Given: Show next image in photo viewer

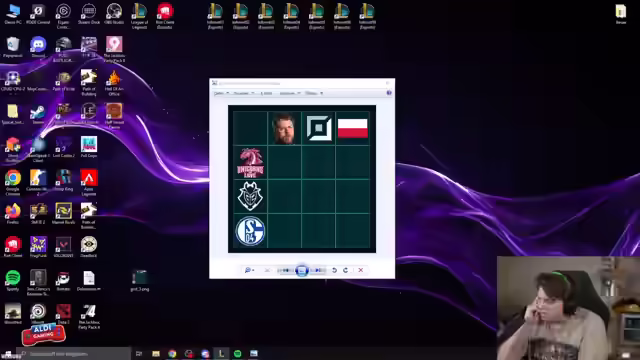Looking at the screenshot, I should coord(319,270).
